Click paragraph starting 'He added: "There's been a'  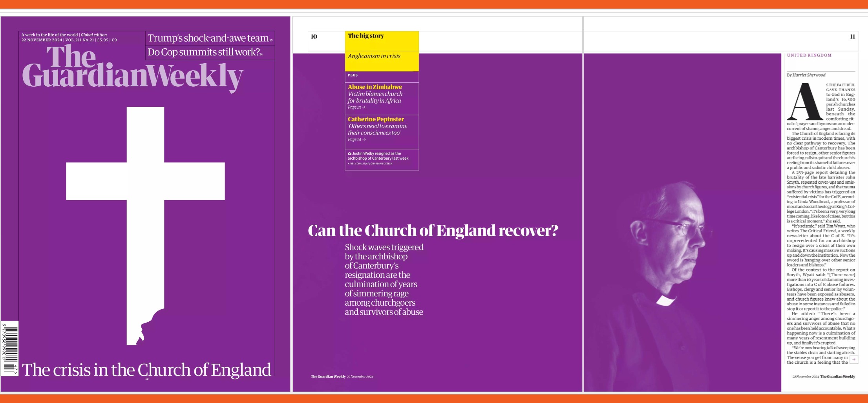pyautogui.click(x=821, y=328)
